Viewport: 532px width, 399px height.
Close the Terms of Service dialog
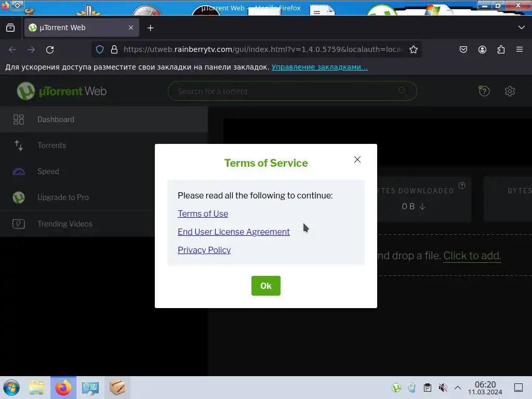pos(357,159)
